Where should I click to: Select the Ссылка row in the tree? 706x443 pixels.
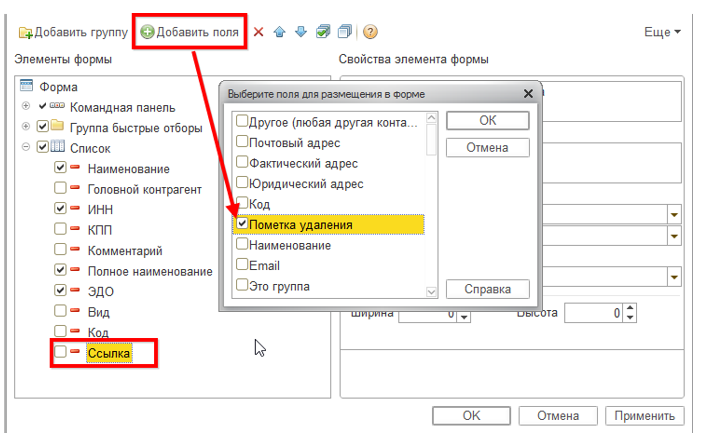tap(109, 353)
